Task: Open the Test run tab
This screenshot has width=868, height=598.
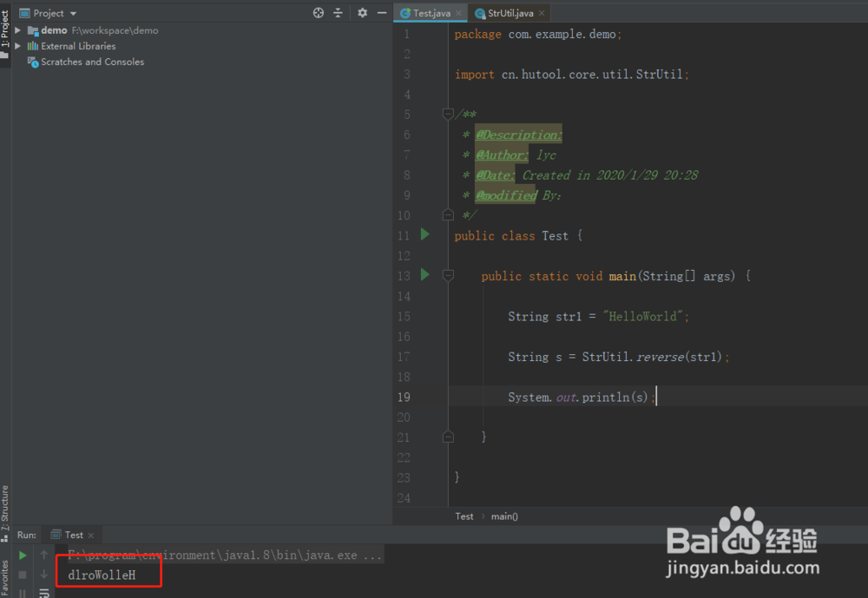Action: tap(73, 535)
